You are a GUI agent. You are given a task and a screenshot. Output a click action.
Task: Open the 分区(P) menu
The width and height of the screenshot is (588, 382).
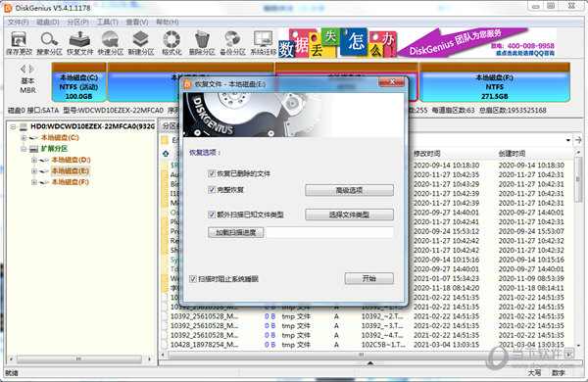tap(77, 23)
